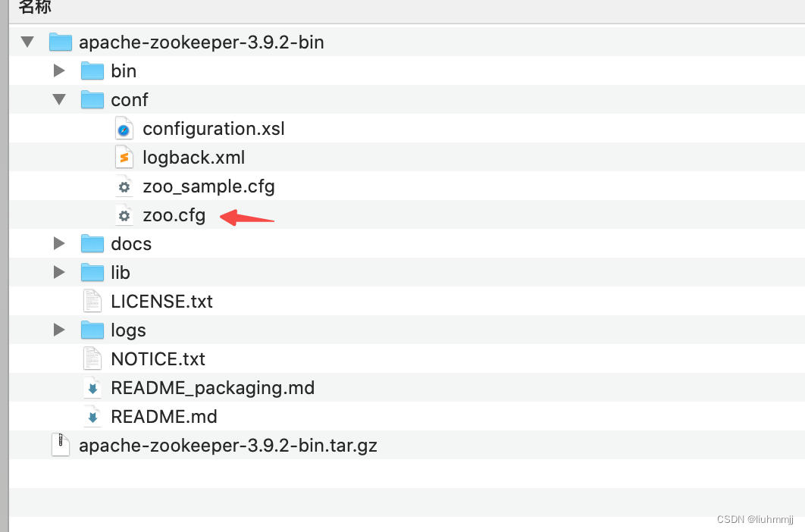Collapse the apache-zookeeper-3.9.2-bin folder
805x532 pixels.
pos(27,42)
